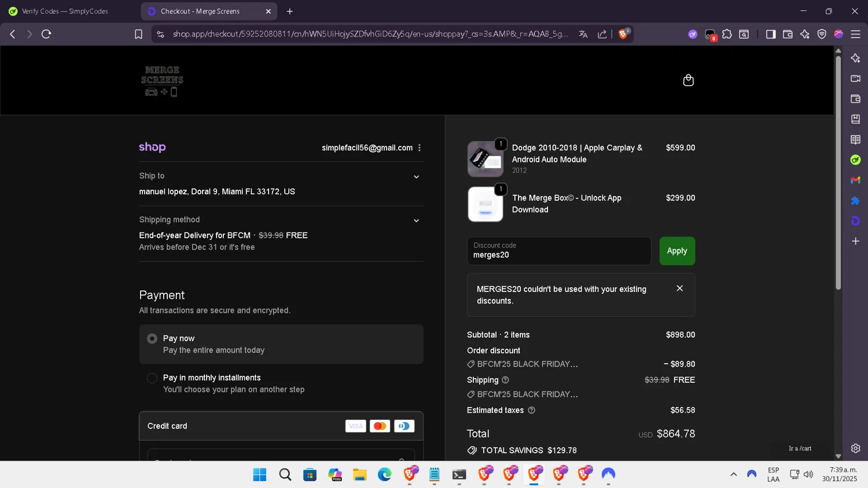868x488 pixels.
Task: Click The Merge Box product thumbnail
Action: 485,204
